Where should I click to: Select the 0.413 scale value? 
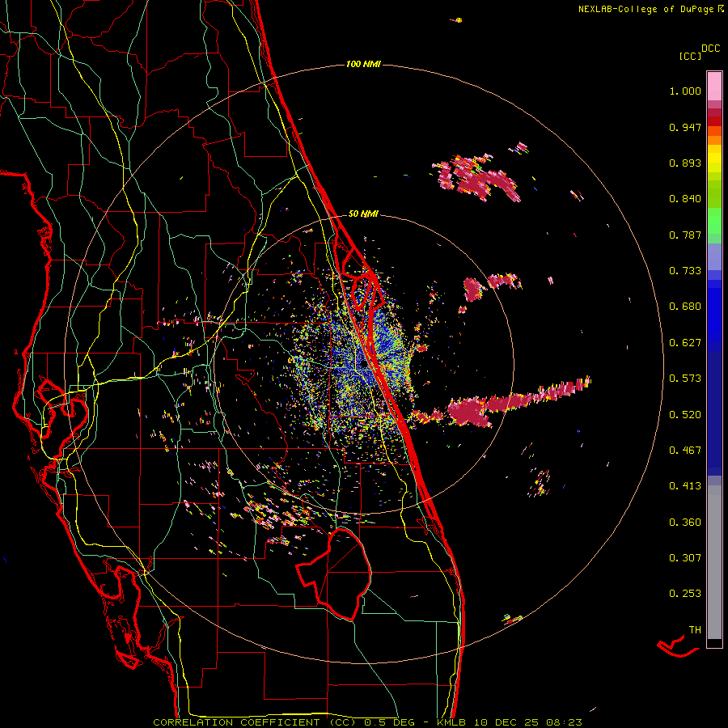(x=685, y=486)
